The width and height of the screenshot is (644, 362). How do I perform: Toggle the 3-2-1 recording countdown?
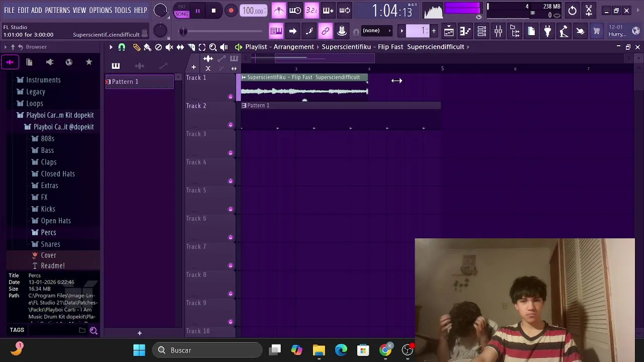(x=311, y=10)
